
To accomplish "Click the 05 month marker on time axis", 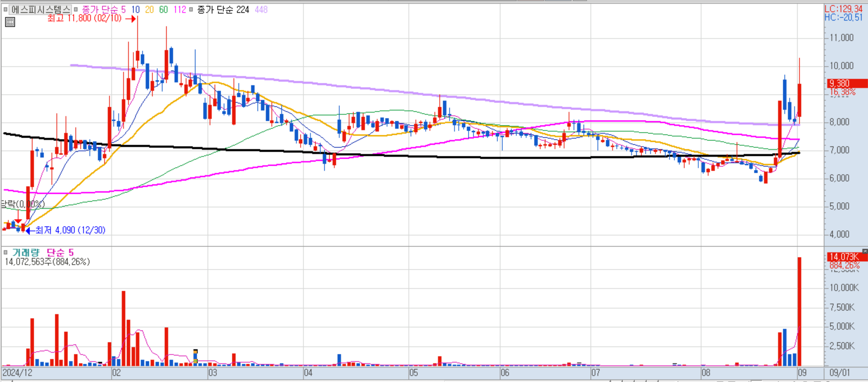I will point(414,373).
